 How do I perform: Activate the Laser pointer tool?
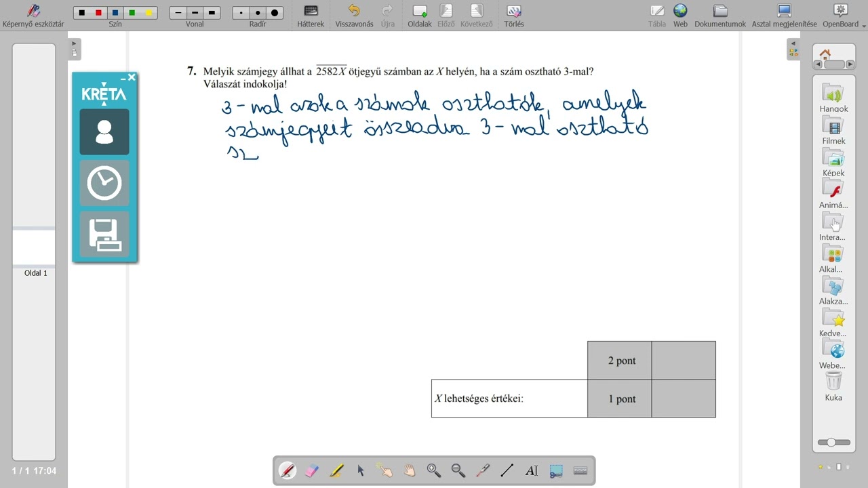point(483,470)
